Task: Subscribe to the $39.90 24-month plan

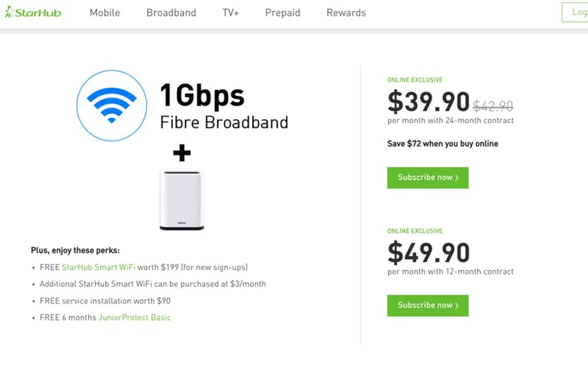Action: 428,178
